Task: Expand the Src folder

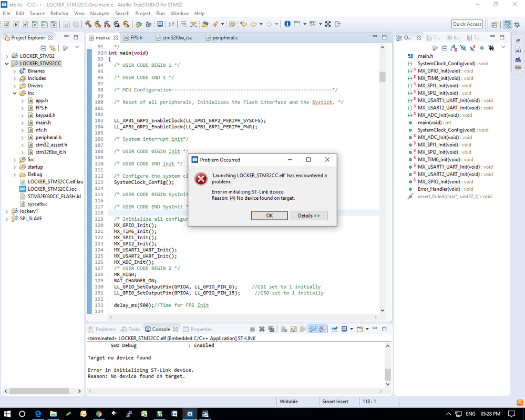Action: (14, 159)
